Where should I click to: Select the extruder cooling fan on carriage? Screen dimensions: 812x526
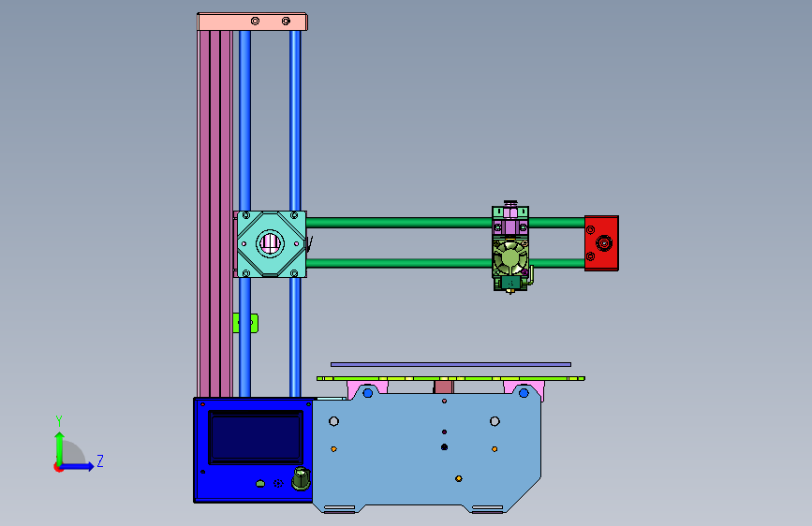click(x=510, y=257)
